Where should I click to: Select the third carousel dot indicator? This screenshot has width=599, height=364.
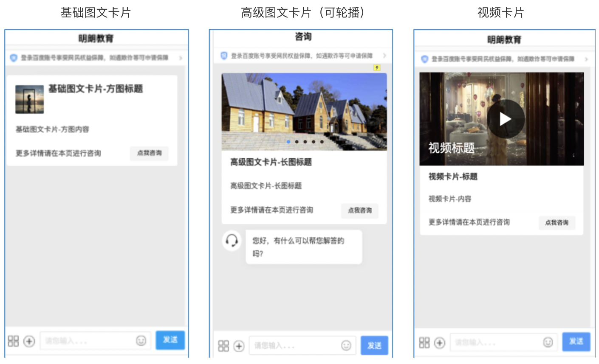click(305, 142)
